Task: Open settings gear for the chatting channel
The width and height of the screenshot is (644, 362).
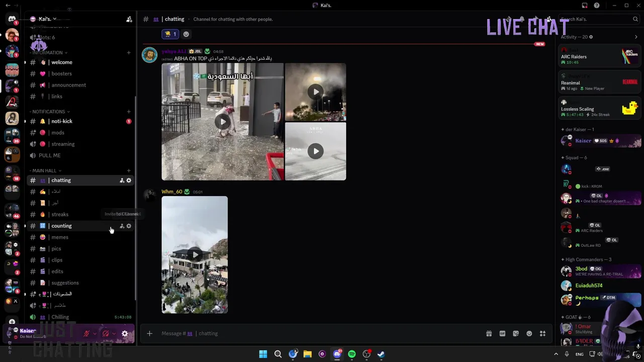Action: tap(129, 180)
